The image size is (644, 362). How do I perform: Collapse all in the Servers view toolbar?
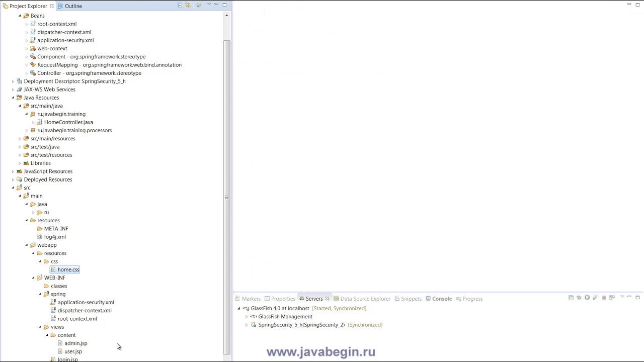pyautogui.click(x=571, y=298)
